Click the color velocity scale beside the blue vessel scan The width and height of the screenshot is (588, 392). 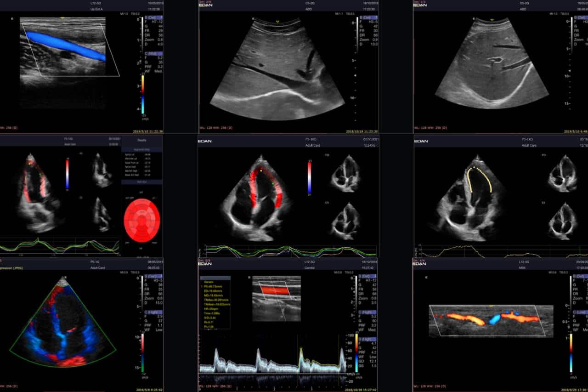[x=143, y=95]
